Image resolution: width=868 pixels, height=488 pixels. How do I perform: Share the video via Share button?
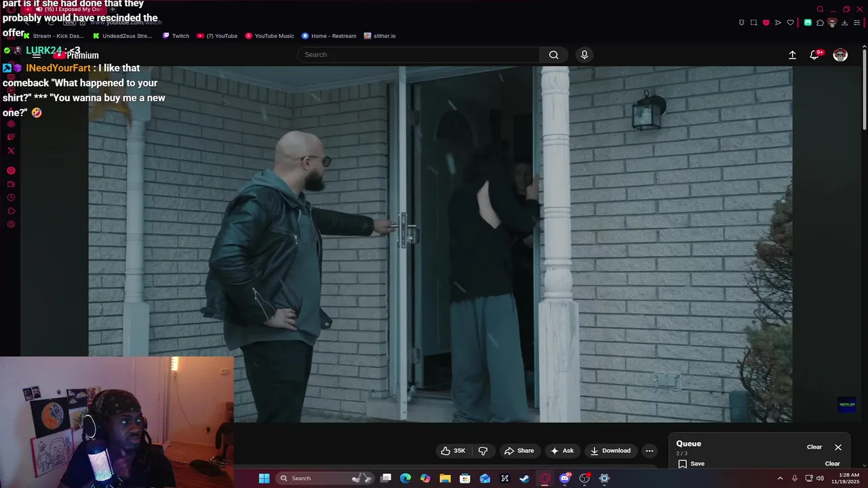pyautogui.click(x=519, y=451)
